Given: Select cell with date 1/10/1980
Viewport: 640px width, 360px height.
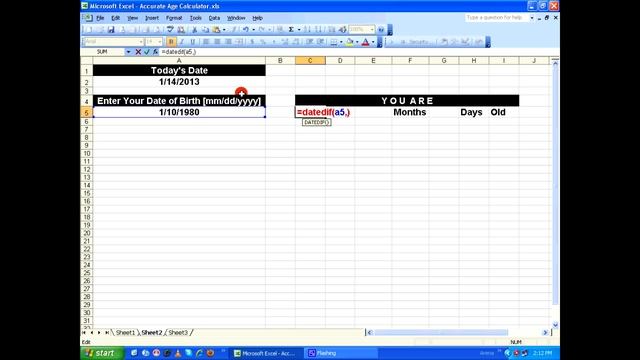Looking at the screenshot, I should pyautogui.click(x=179, y=112).
